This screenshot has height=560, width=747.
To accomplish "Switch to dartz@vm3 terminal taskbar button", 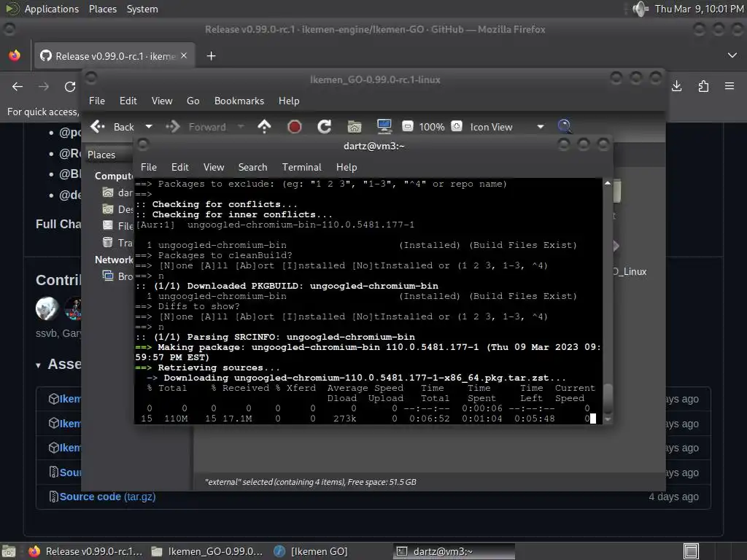I will coord(454,551).
